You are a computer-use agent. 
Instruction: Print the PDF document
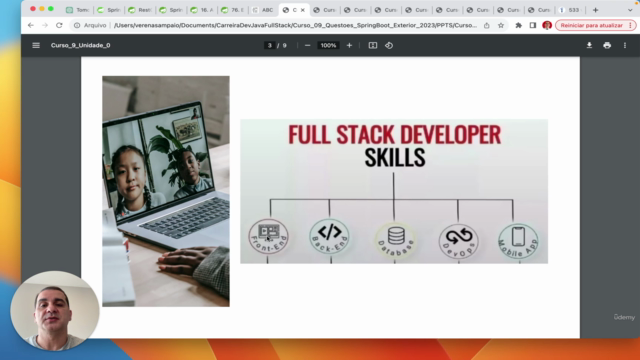tap(607, 45)
